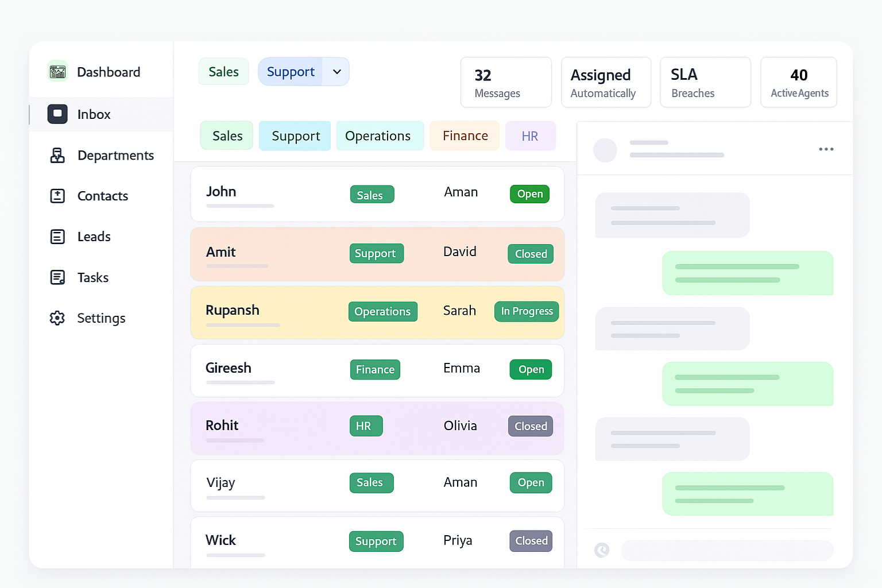Toggle the Support inbox view
This screenshot has width=882, height=588.
pyautogui.click(x=291, y=71)
